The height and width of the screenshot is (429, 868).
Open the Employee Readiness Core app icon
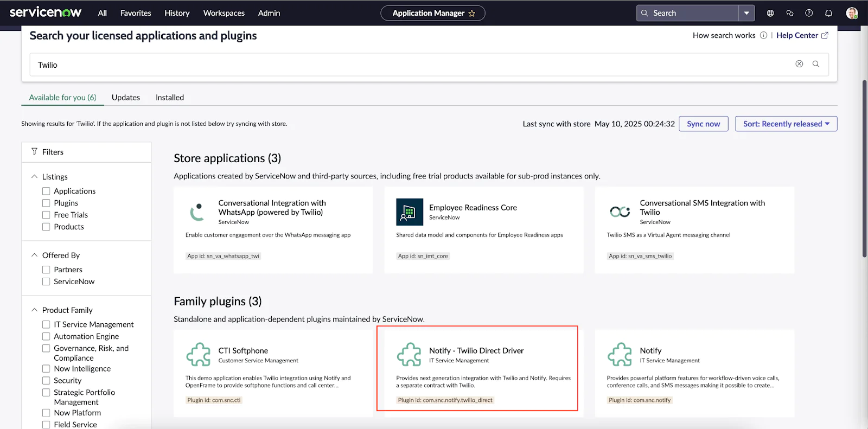[x=410, y=212]
